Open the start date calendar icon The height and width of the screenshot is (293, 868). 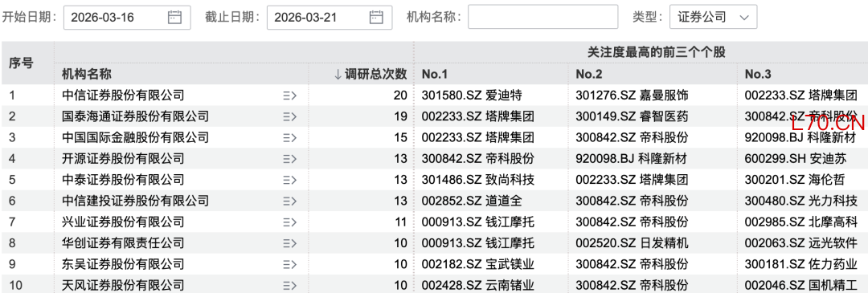(174, 17)
